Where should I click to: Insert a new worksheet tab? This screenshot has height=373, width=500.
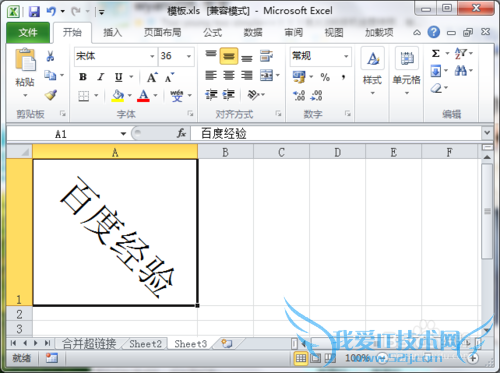[x=227, y=343]
